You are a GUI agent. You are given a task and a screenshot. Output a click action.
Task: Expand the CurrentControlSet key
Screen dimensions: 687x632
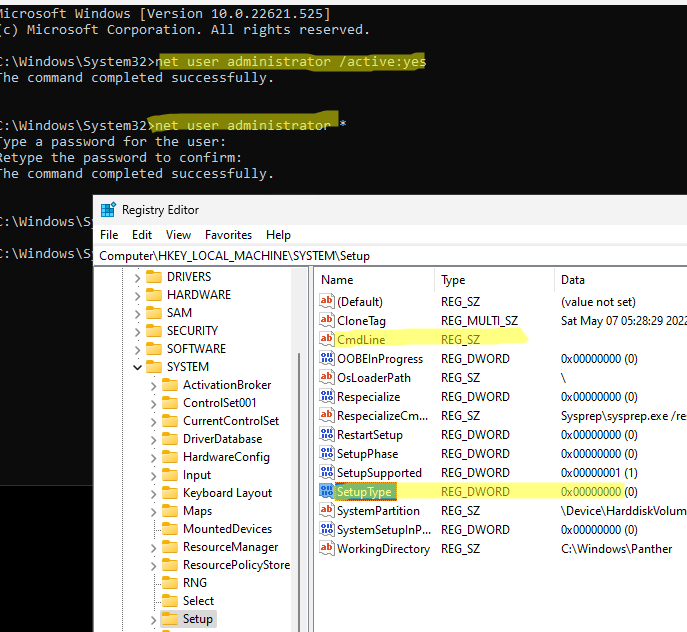[x=153, y=422]
